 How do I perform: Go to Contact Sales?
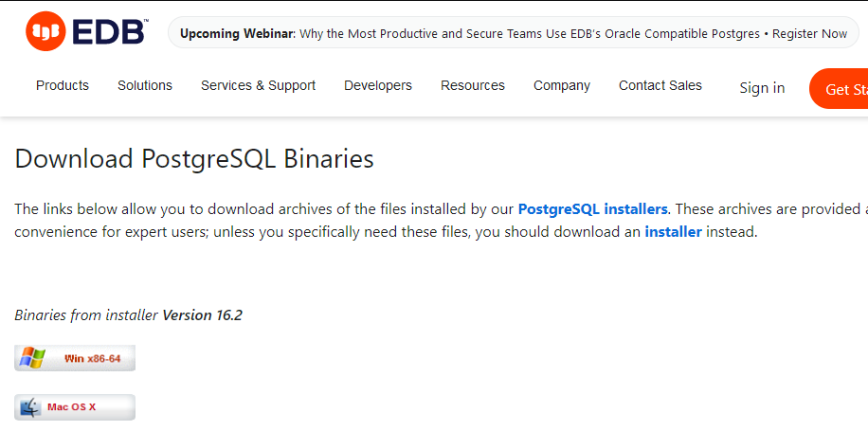pyautogui.click(x=660, y=86)
